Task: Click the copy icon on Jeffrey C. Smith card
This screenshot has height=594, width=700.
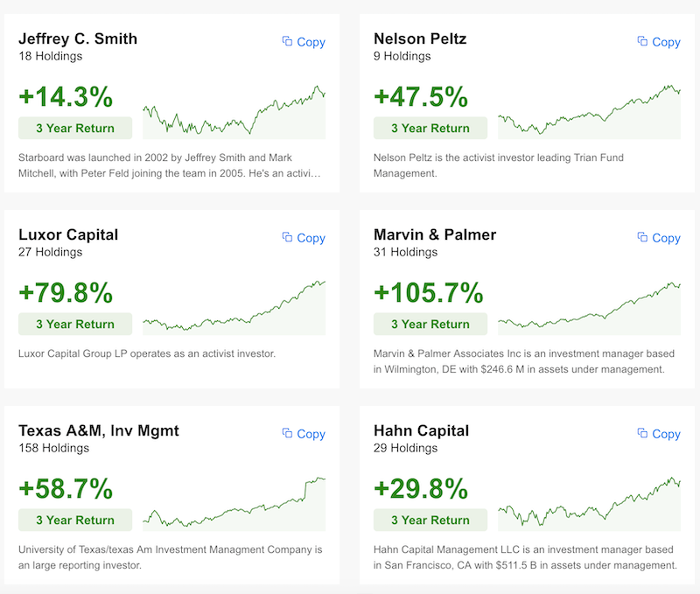Action: click(x=287, y=41)
